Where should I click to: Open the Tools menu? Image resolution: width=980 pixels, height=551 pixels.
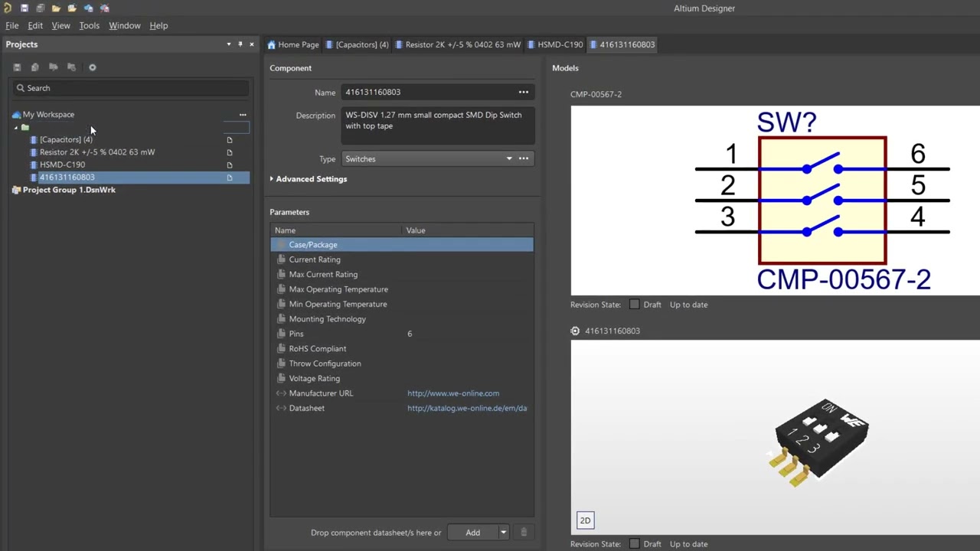pyautogui.click(x=89, y=25)
